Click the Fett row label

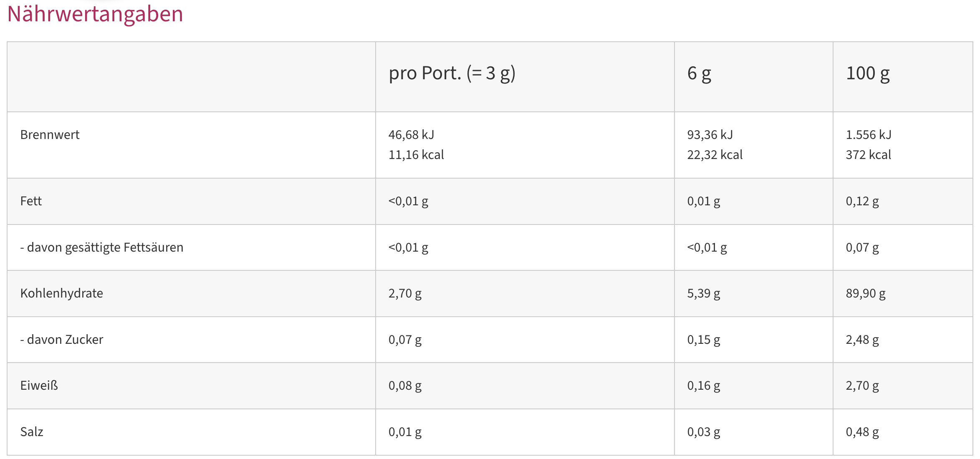(31, 201)
